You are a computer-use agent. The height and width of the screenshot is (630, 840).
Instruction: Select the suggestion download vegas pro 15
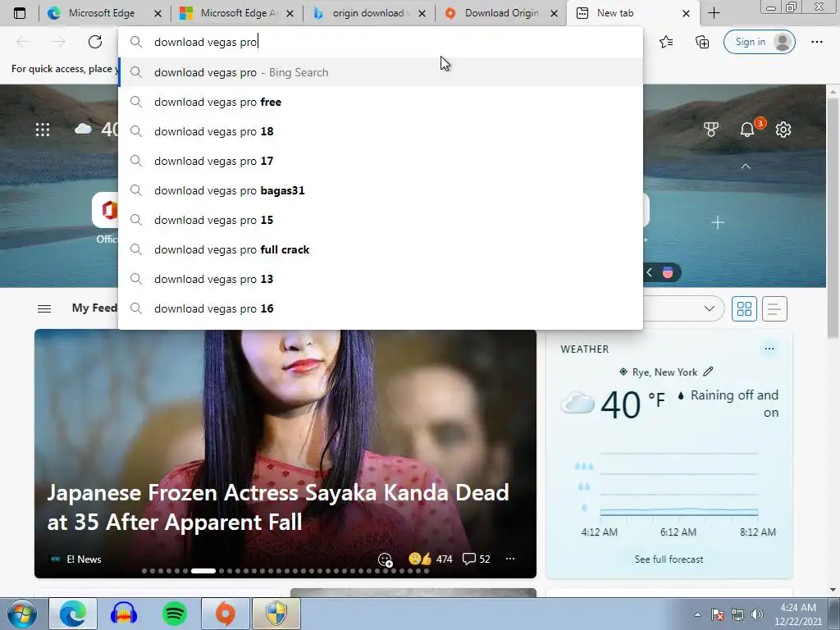coord(381,220)
